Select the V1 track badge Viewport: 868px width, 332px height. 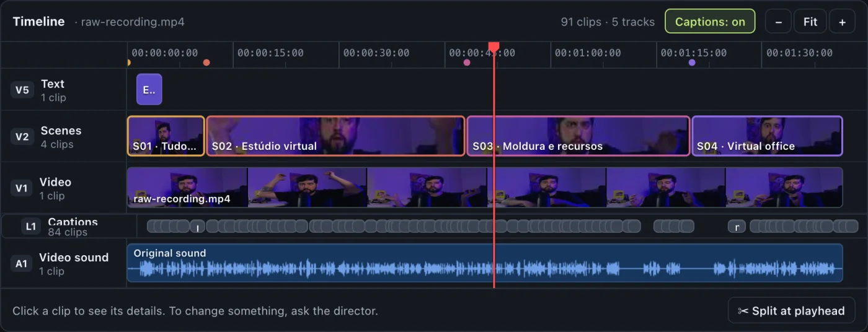[x=22, y=188]
